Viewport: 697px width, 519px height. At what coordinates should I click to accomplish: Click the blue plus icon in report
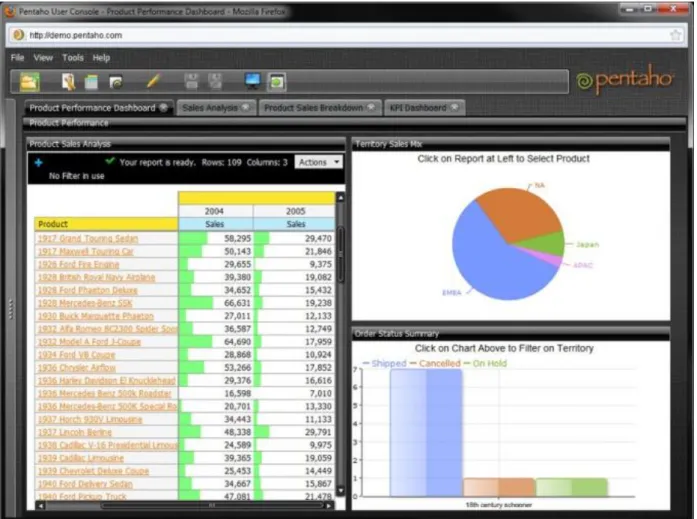click(x=39, y=163)
